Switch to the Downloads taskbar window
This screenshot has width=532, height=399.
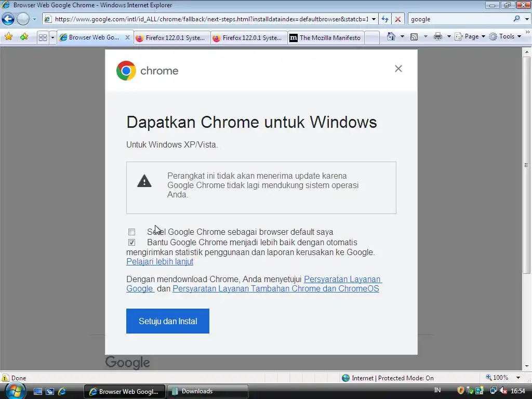(x=207, y=392)
